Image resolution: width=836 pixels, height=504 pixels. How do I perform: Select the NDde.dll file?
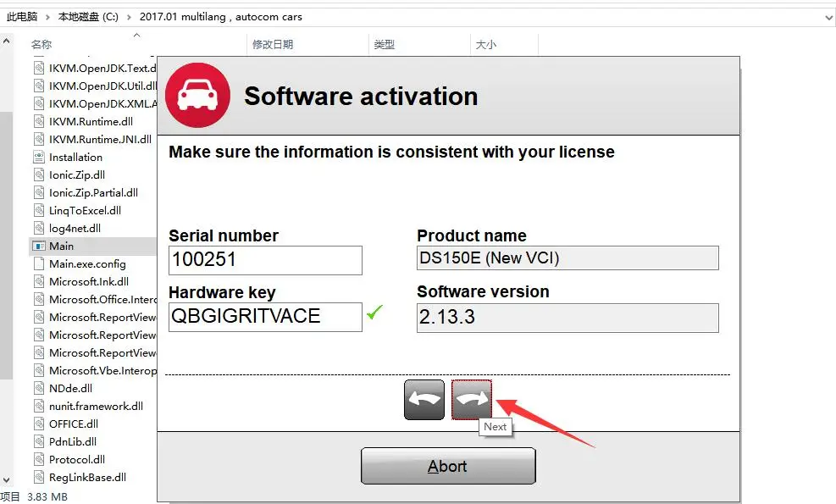coord(70,388)
